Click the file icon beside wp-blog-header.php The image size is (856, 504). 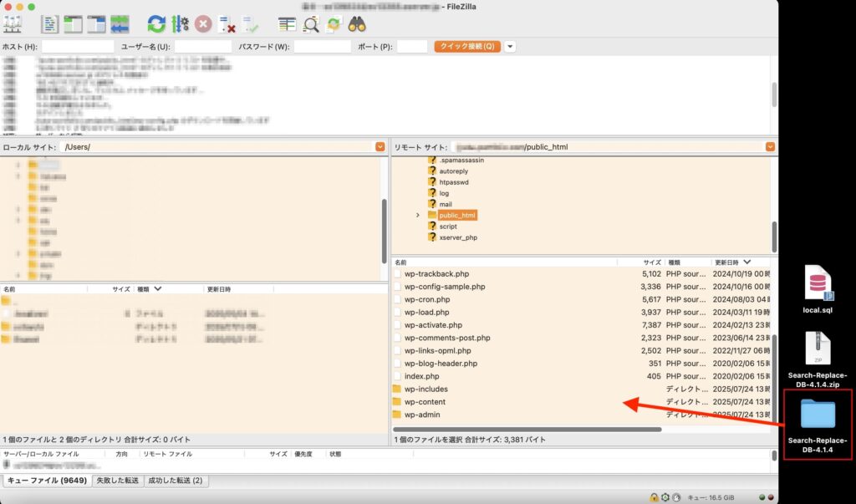pyautogui.click(x=397, y=363)
